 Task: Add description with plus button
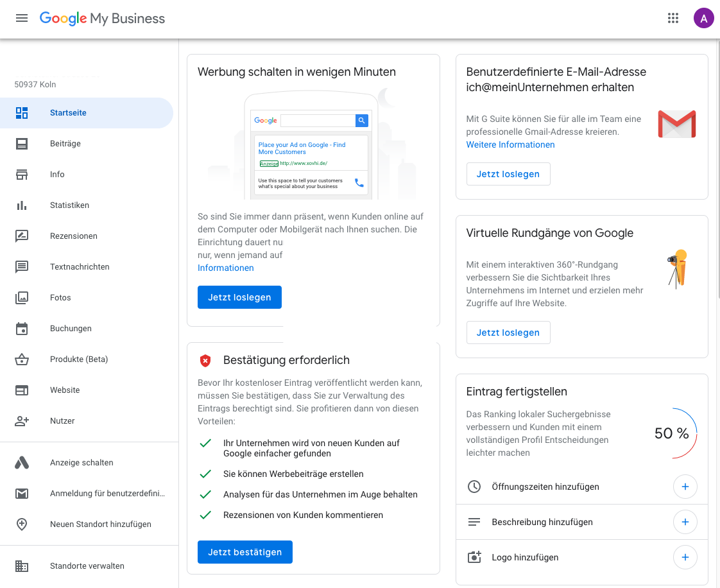pyautogui.click(x=685, y=522)
